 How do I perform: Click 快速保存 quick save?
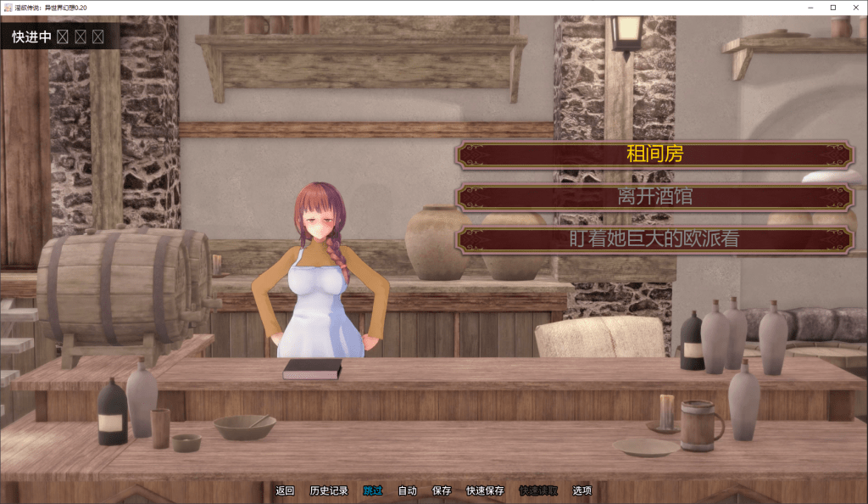click(x=485, y=490)
